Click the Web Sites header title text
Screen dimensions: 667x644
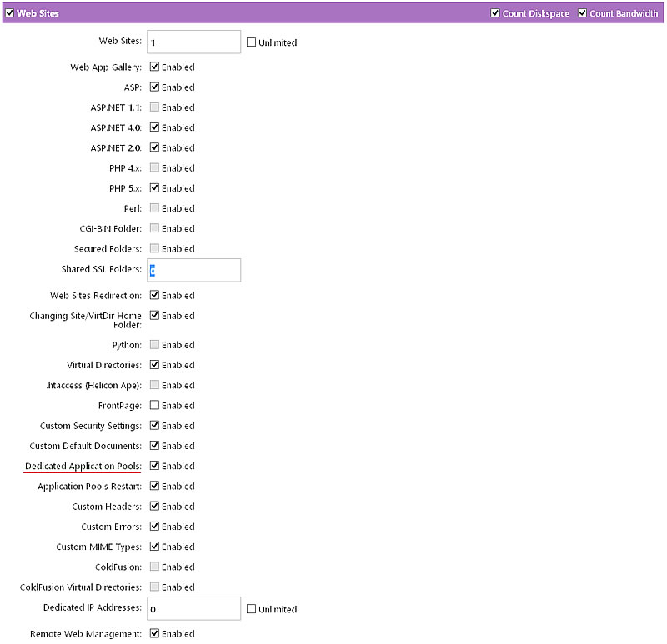(38, 13)
